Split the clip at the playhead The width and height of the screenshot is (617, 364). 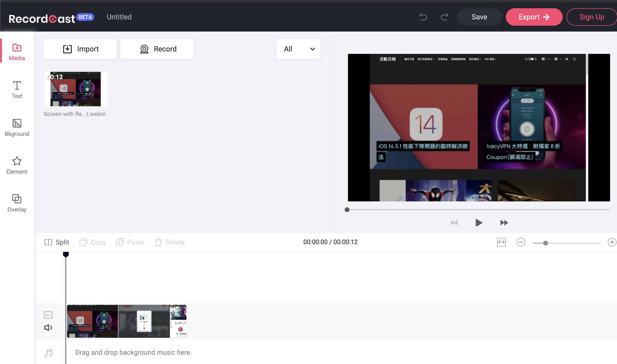(57, 242)
